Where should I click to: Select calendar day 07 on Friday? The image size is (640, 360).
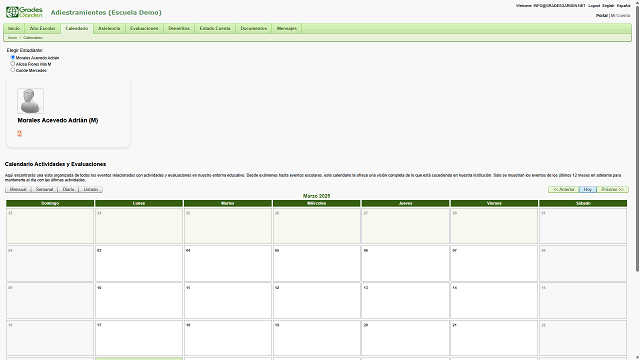(x=494, y=263)
